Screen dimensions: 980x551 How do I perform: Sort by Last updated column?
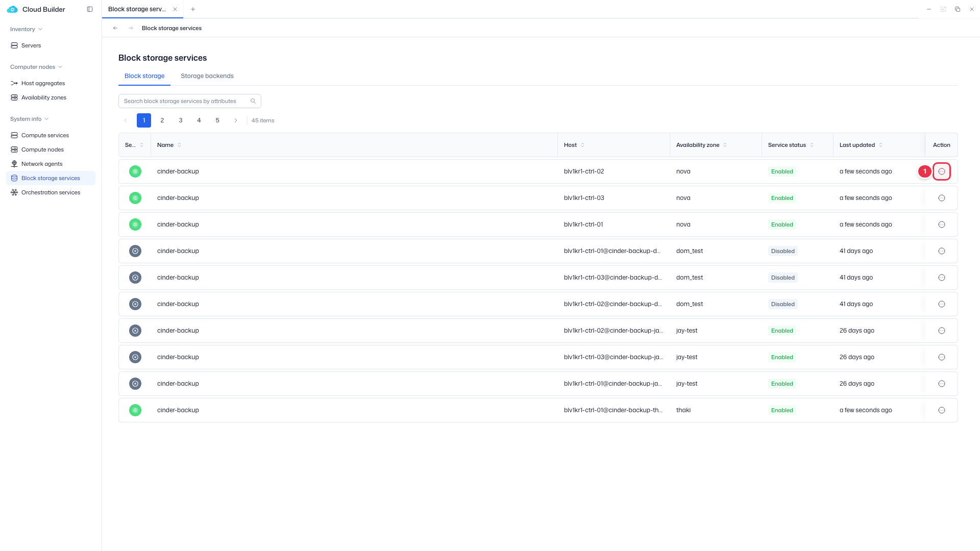point(880,145)
